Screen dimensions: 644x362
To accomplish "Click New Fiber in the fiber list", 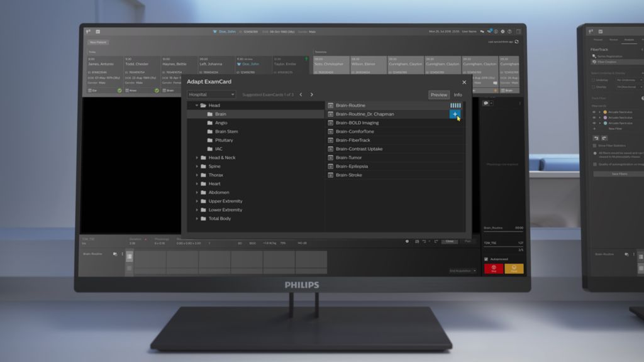I will point(615,129).
